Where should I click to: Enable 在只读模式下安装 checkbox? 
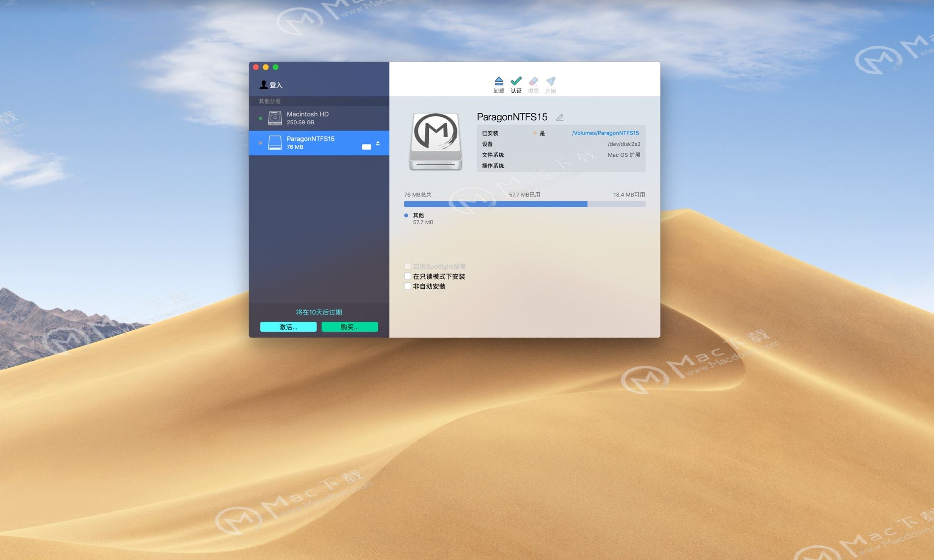[x=408, y=276]
